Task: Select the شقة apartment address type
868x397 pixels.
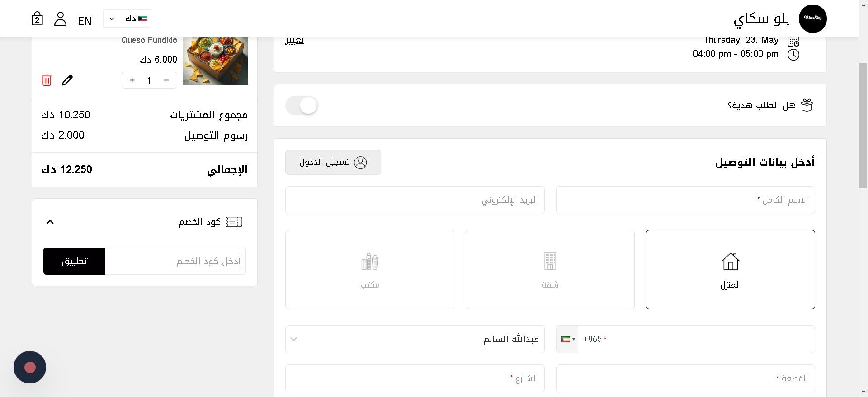Action: tap(550, 270)
